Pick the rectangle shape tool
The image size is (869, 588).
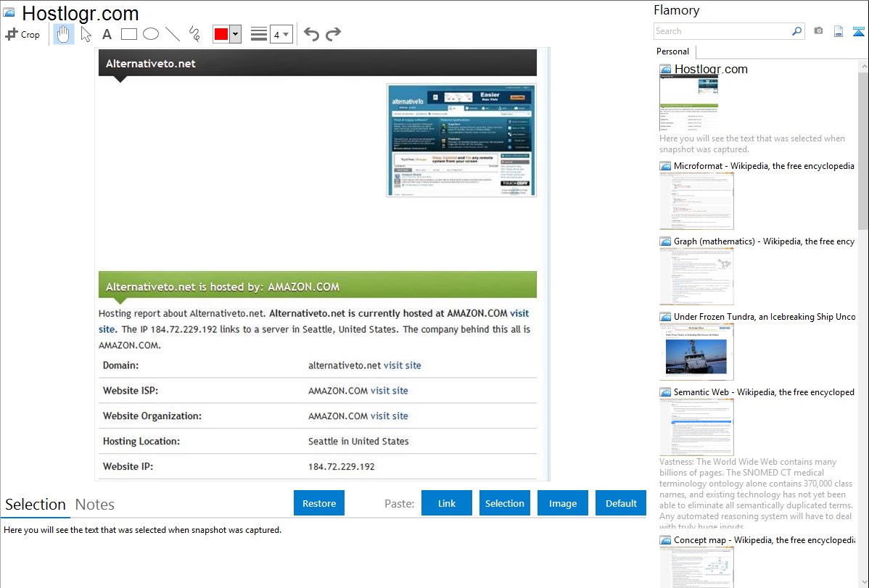[129, 34]
